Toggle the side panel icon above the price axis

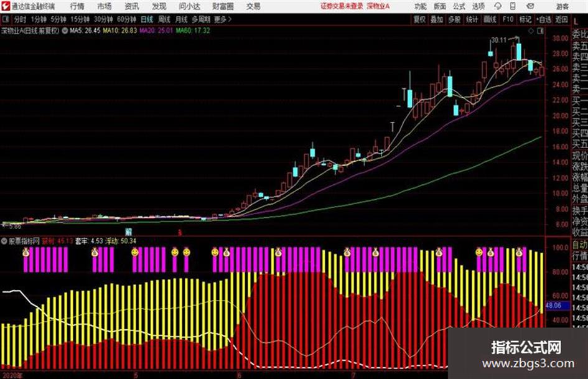click(x=540, y=31)
